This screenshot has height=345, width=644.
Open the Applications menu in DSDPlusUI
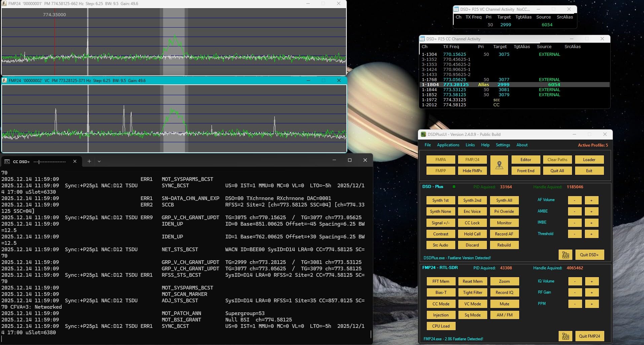coord(448,145)
